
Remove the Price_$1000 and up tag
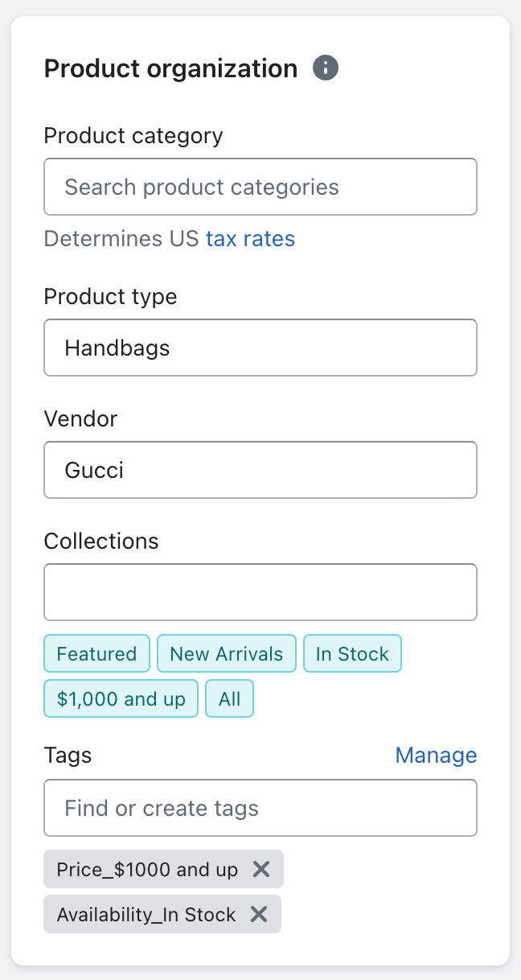click(x=260, y=869)
